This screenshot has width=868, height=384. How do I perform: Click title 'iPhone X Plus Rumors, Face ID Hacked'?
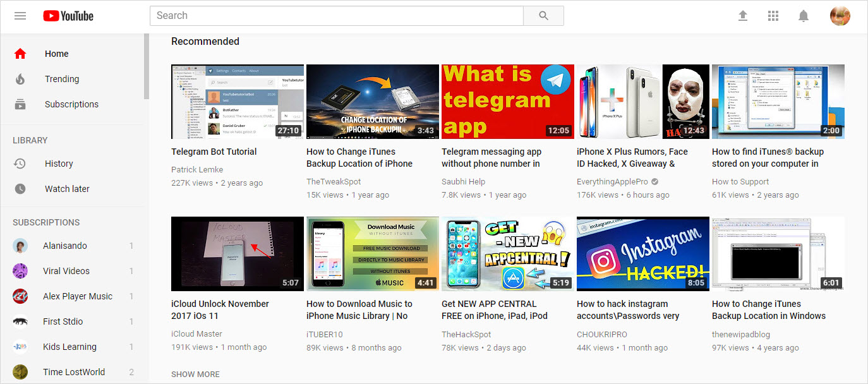(632, 158)
